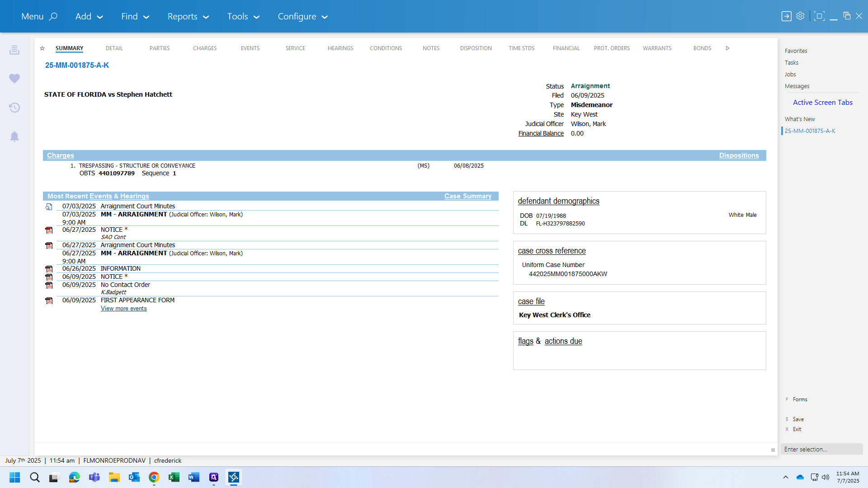Open File Explorer from the taskbar

[x=114, y=477]
